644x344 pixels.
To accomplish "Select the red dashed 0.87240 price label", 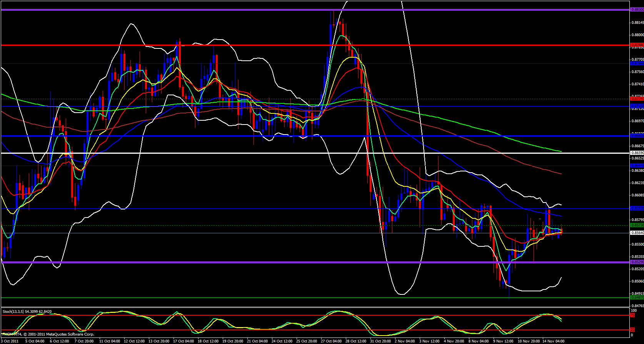I will point(637,99).
